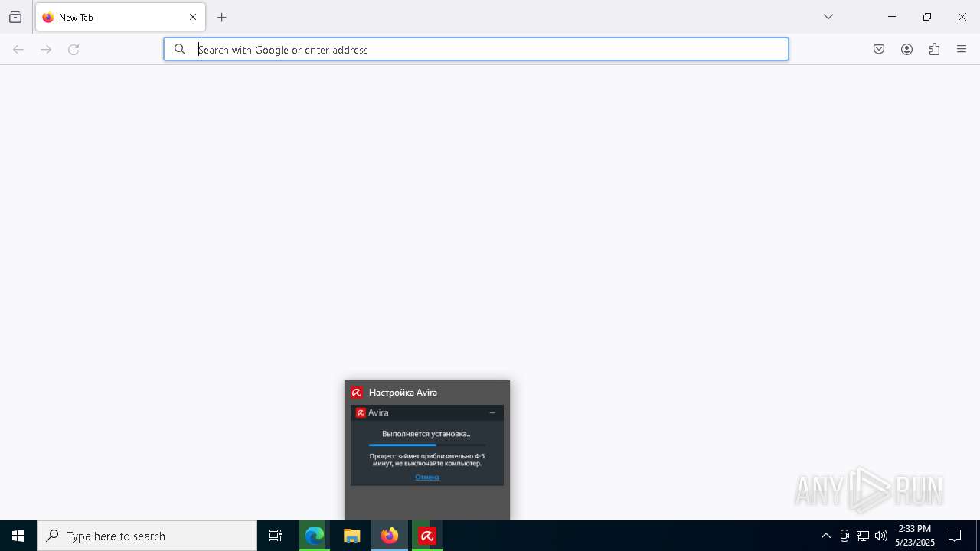Open the Meet Now tray icon
The image size is (980, 551).
pos(844,536)
